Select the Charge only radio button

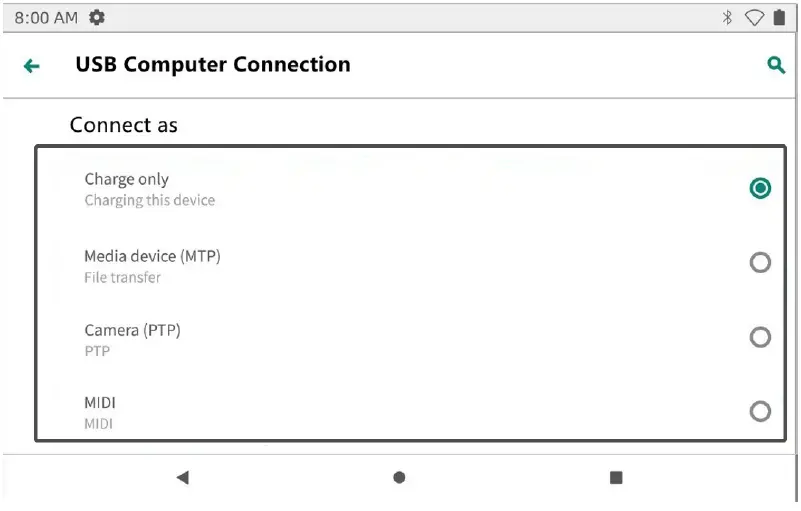[x=760, y=188]
